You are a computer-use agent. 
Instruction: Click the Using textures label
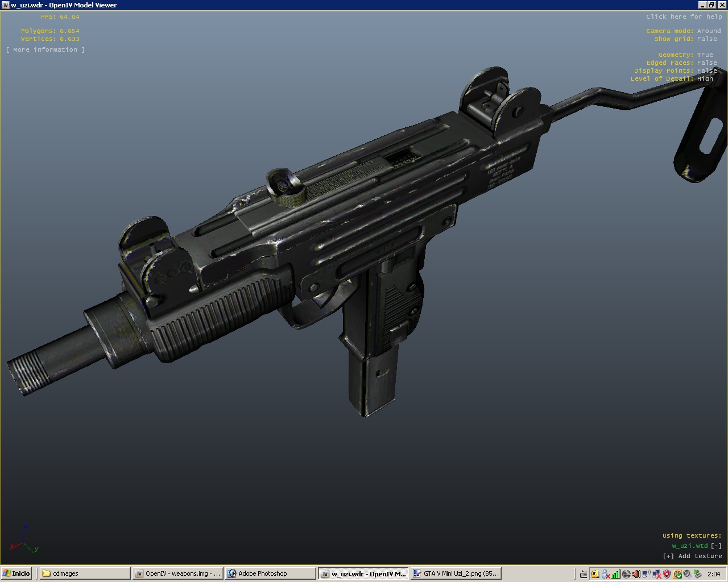tap(692, 536)
